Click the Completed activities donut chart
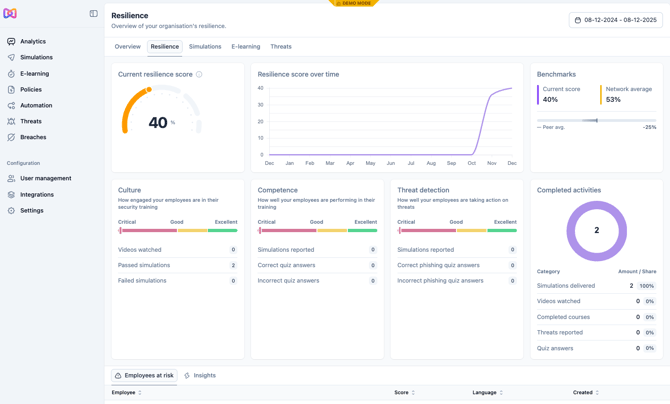The width and height of the screenshot is (670, 404). 597,231
